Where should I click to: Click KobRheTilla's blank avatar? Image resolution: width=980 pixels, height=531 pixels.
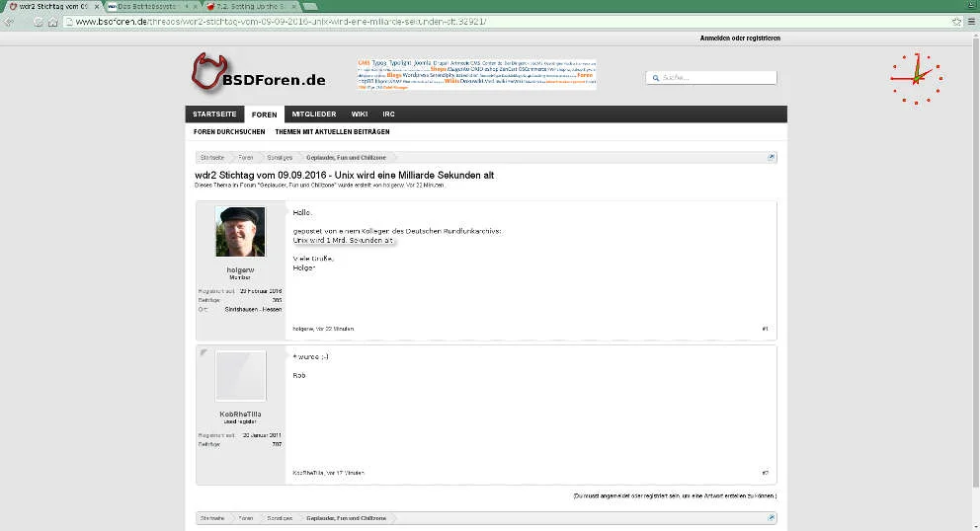241,375
